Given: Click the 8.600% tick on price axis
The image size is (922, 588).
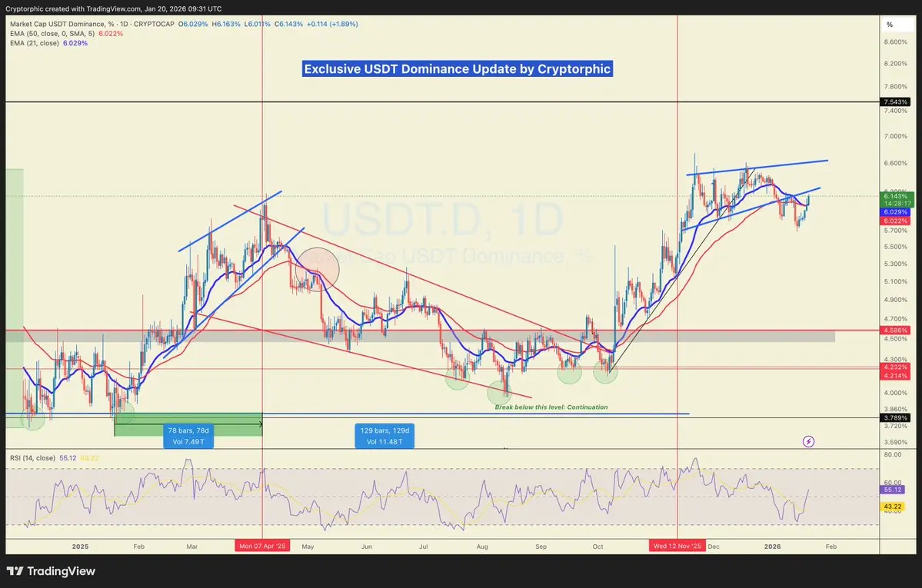Looking at the screenshot, I should coord(896,42).
